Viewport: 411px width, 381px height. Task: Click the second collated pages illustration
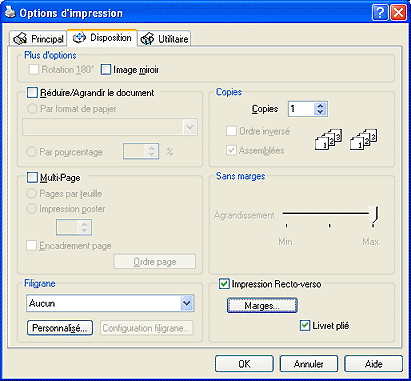(x=363, y=139)
